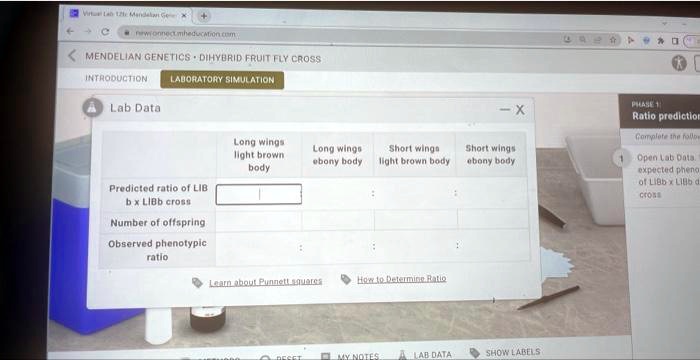Go back with the browser back arrow

(70, 31)
